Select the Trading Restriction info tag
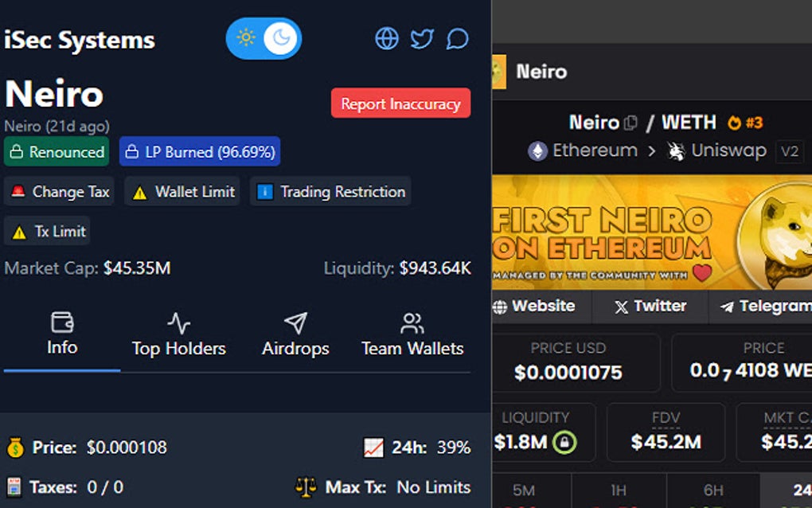The height and width of the screenshot is (508, 812). point(330,192)
